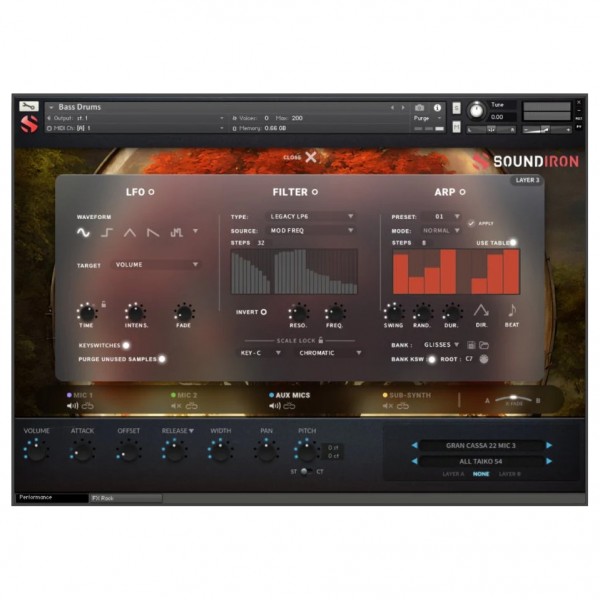Switch to the FX Rack tab
This screenshot has width=600, height=600.
click(x=126, y=498)
